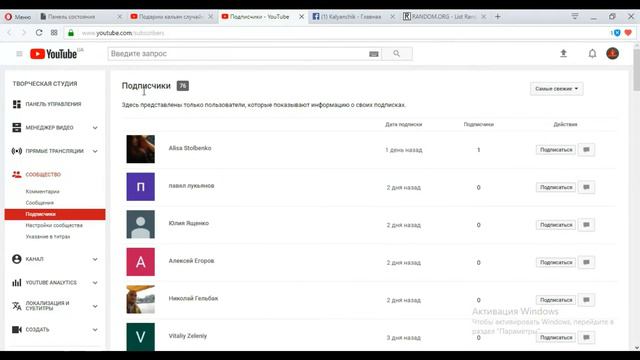Subscribe to павел лукьянов
640x360 pixels.
pyautogui.click(x=556, y=187)
